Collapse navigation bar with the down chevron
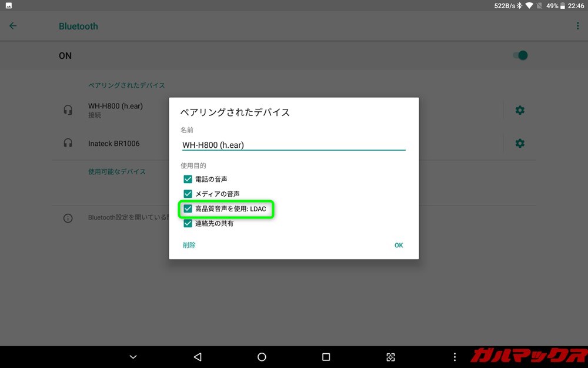Viewport: 588px width, 368px height. coord(132,357)
